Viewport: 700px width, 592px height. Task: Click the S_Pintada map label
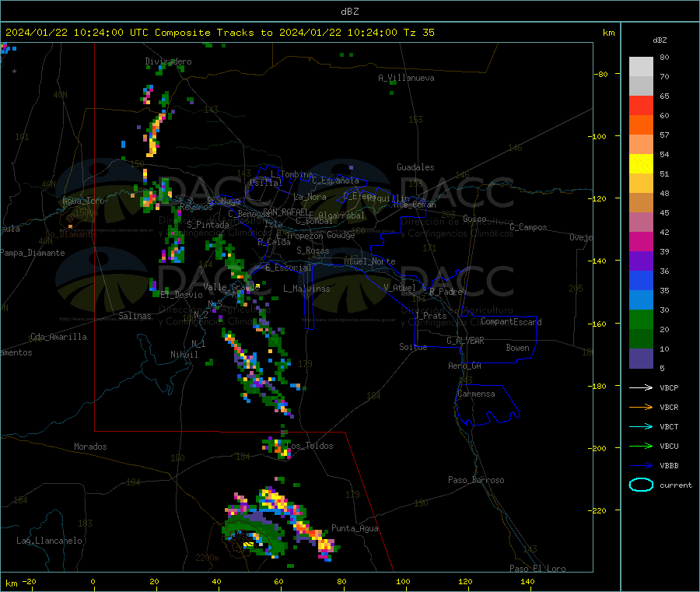point(208,225)
